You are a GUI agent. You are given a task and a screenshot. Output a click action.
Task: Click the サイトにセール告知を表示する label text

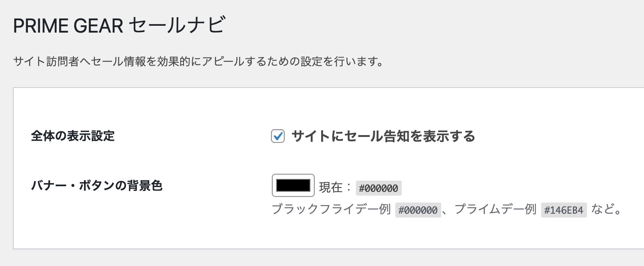383,136
